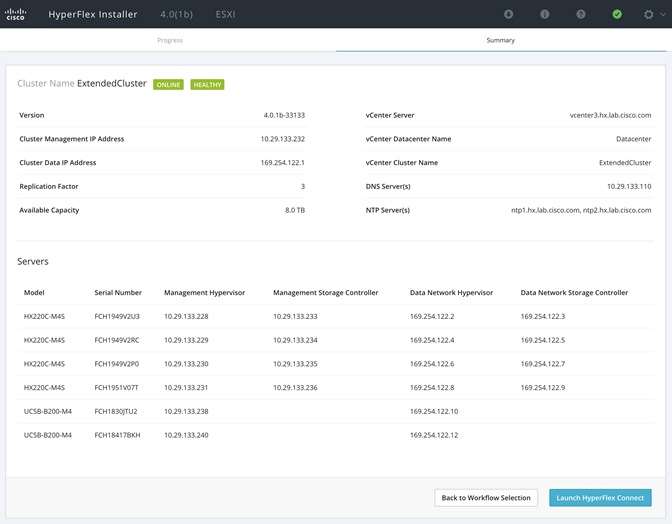This screenshot has height=524, width=672.
Task: Select vCenter Cluster Name value ExtendedCluster
Action: (x=625, y=162)
